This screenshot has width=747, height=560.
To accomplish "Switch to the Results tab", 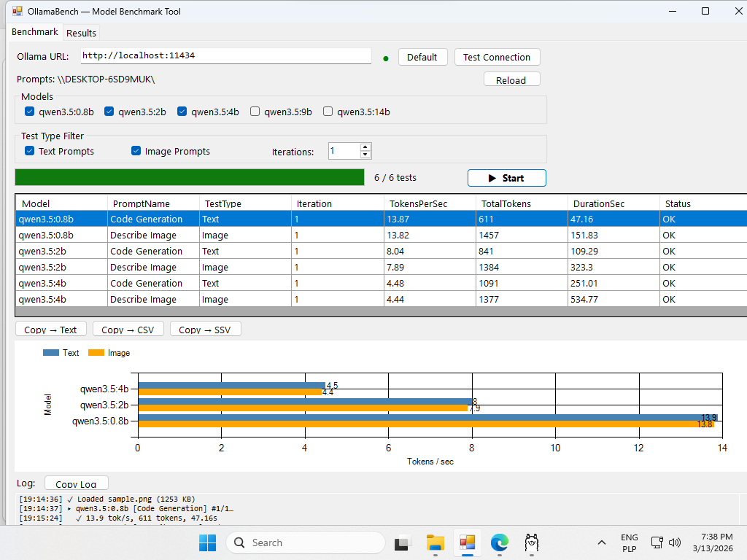I will tap(81, 33).
